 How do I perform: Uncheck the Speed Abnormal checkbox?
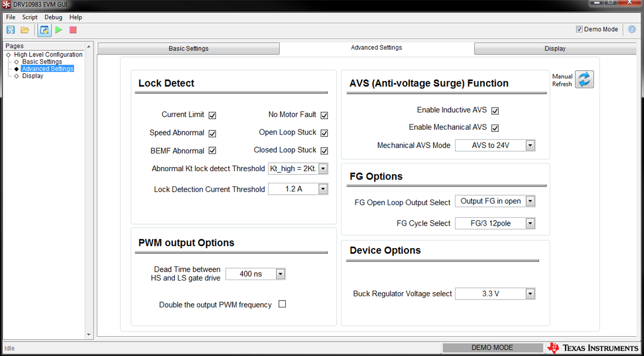[x=212, y=133]
